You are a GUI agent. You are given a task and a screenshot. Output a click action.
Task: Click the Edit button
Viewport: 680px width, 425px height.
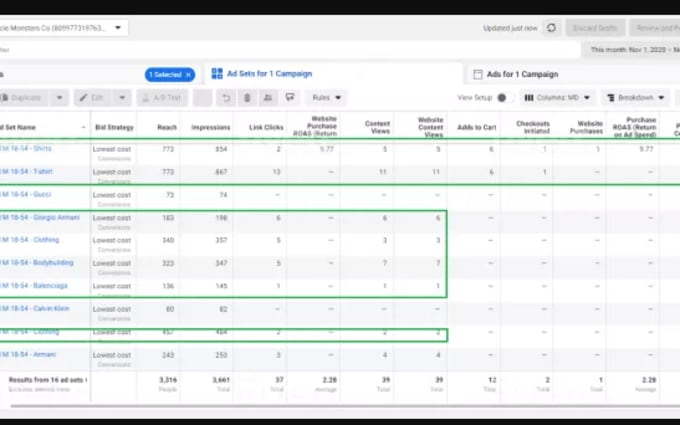94,98
